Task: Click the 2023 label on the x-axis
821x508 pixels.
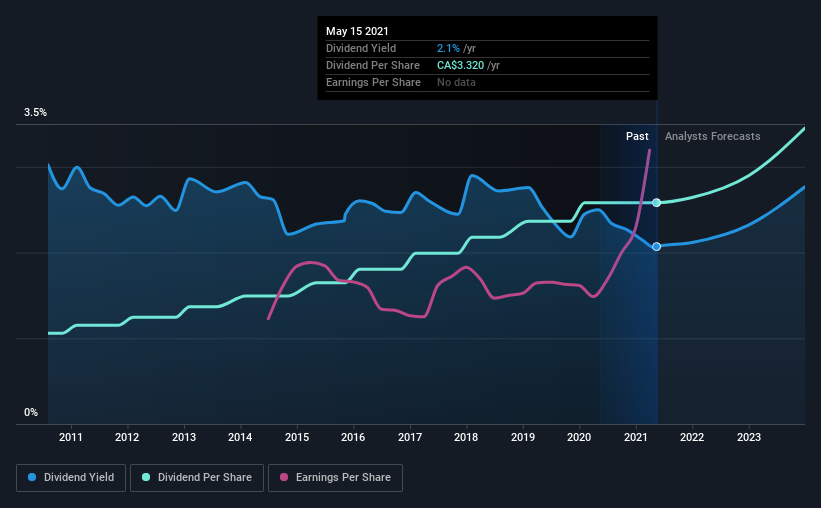Action: (x=749, y=437)
